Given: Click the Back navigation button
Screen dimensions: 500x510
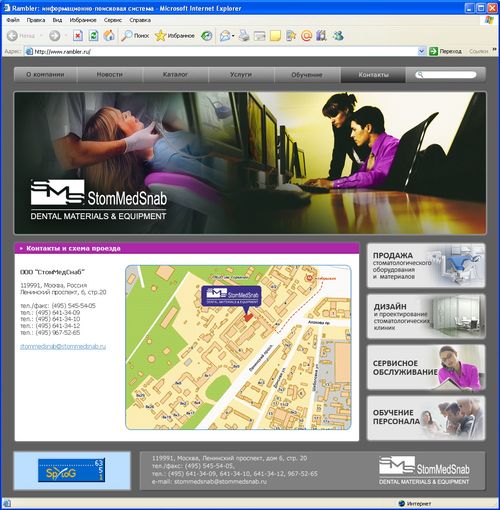Looking at the screenshot, I should 21,35.
